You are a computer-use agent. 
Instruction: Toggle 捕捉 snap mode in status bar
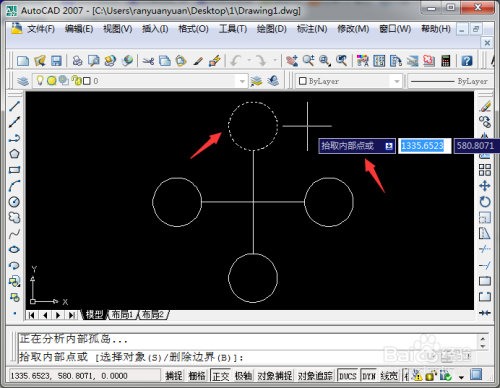pos(174,376)
